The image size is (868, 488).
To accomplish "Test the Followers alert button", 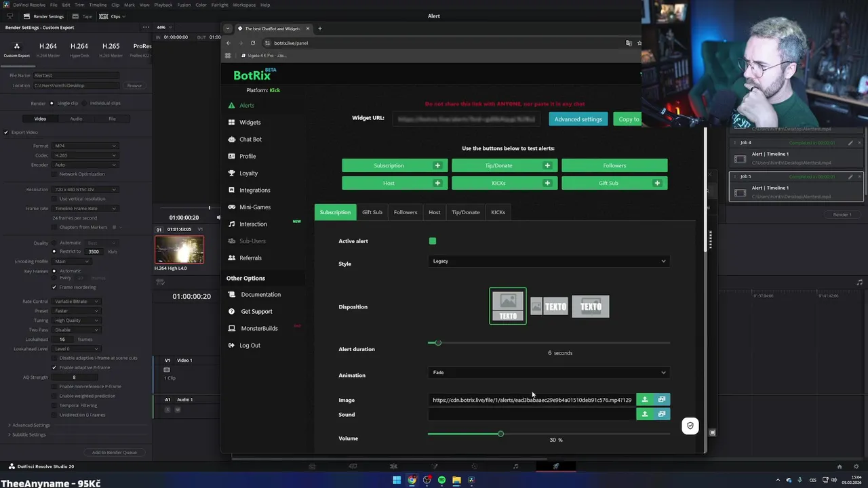I will coord(614,165).
